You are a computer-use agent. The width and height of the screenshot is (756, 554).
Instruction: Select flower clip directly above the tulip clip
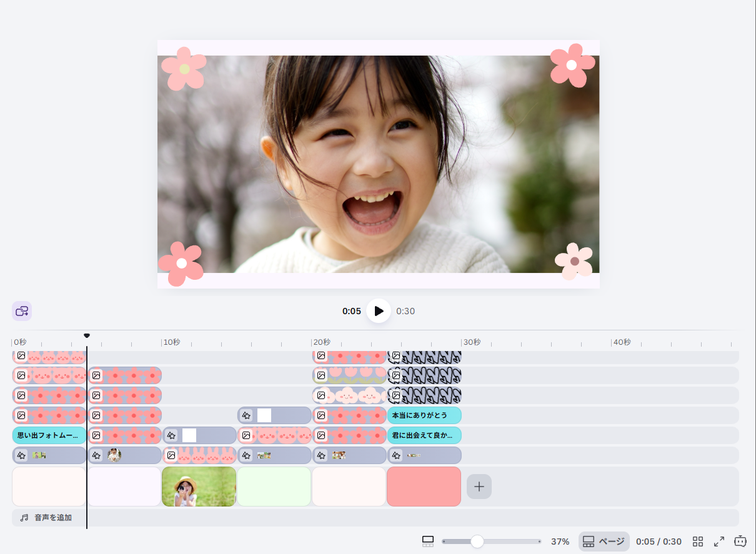349,357
